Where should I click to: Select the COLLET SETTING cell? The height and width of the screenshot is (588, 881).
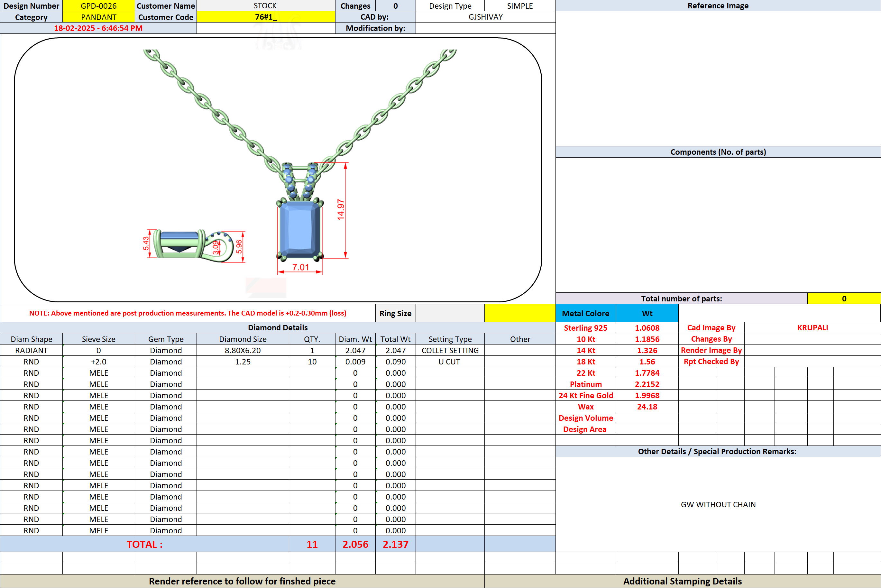coord(450,350)
